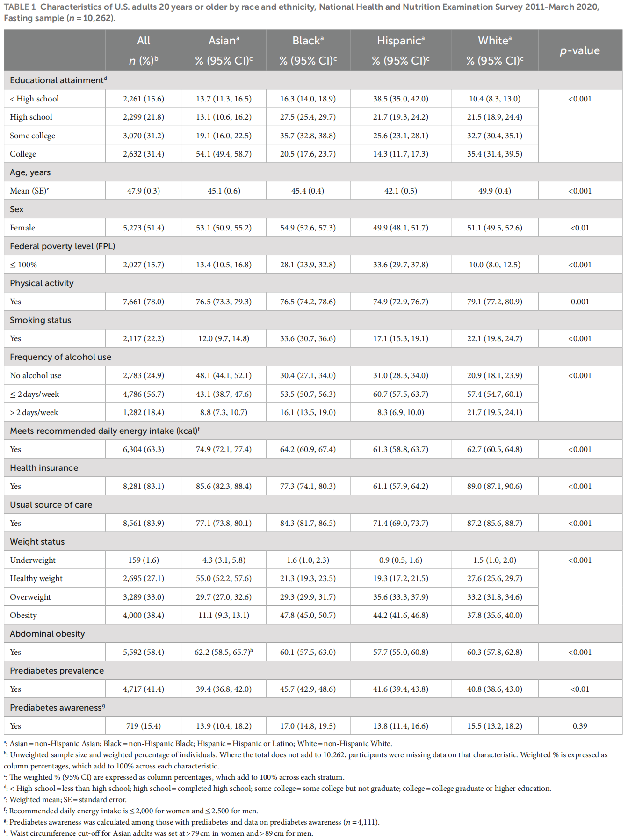Select the Obesity row label
Viewport: 628px width, 840px height.
pyautogui.click(x=23, y=615)
